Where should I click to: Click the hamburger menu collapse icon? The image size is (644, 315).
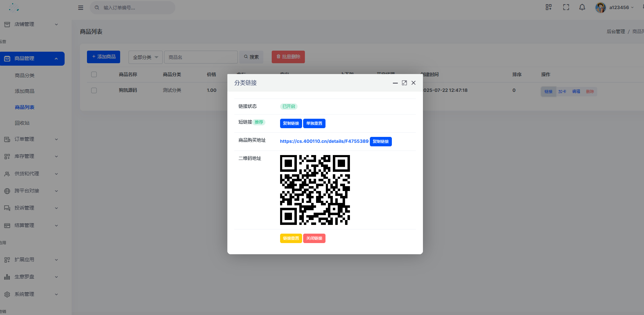click(x=81, y=8)
